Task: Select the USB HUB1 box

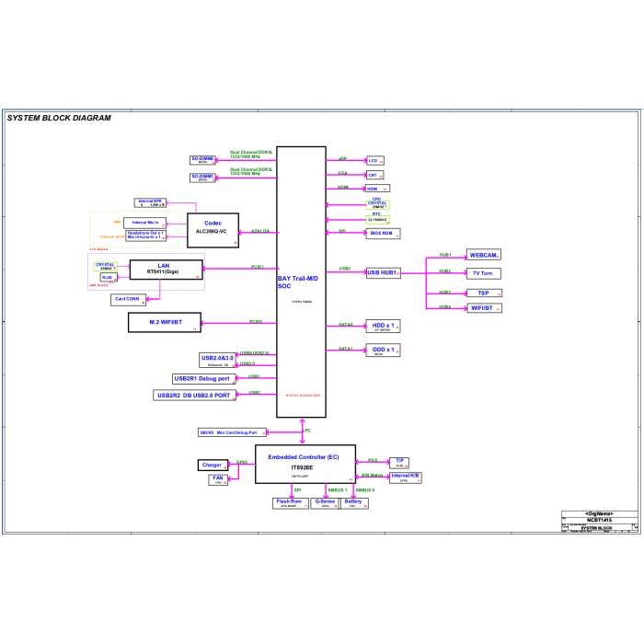Action: (x=384, y=272)
